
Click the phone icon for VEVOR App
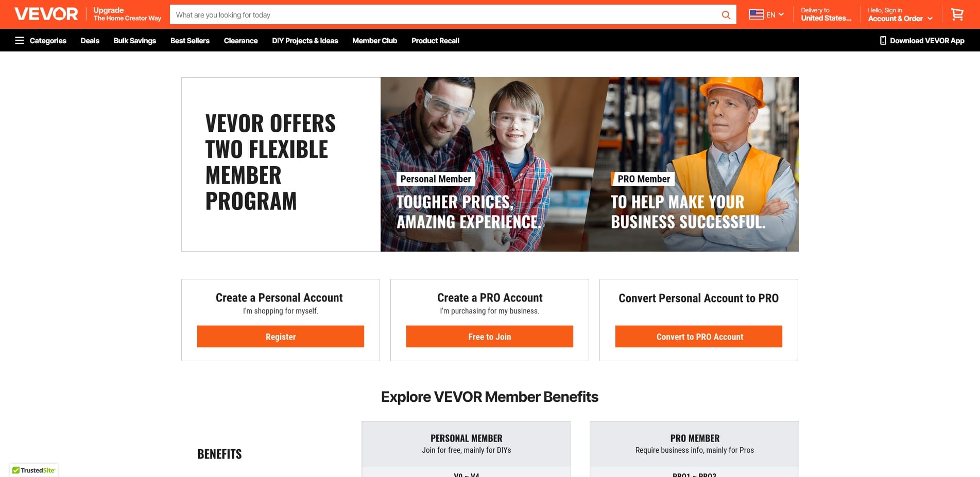coord(883,41)
